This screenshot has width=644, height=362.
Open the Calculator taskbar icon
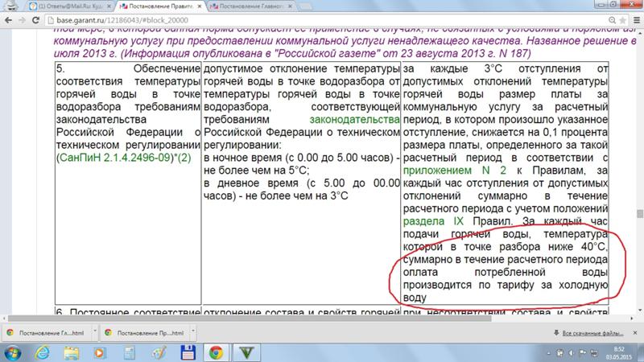(130, 353)
